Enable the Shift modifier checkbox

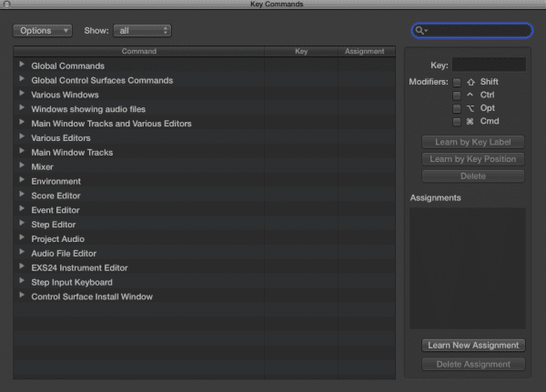pos(457,83)
